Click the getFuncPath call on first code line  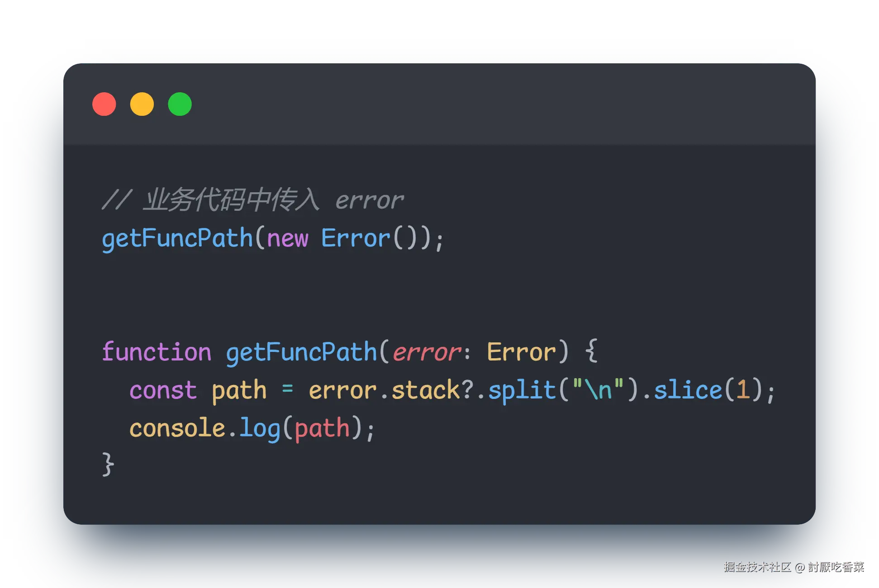pyautogui.click(x=177, y=238)
